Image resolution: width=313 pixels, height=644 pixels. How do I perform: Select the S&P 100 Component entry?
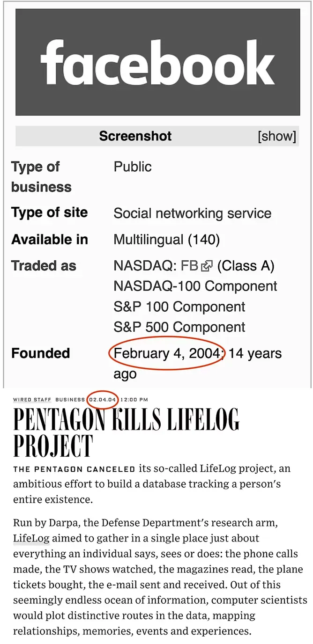point(179,307)
